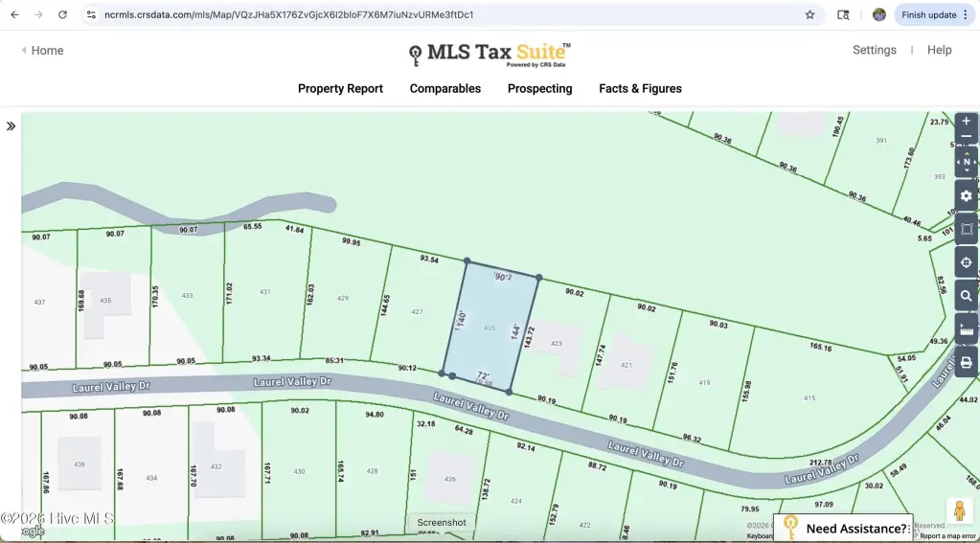
Task: Zoom out of the map
Action: click(967, 138)
